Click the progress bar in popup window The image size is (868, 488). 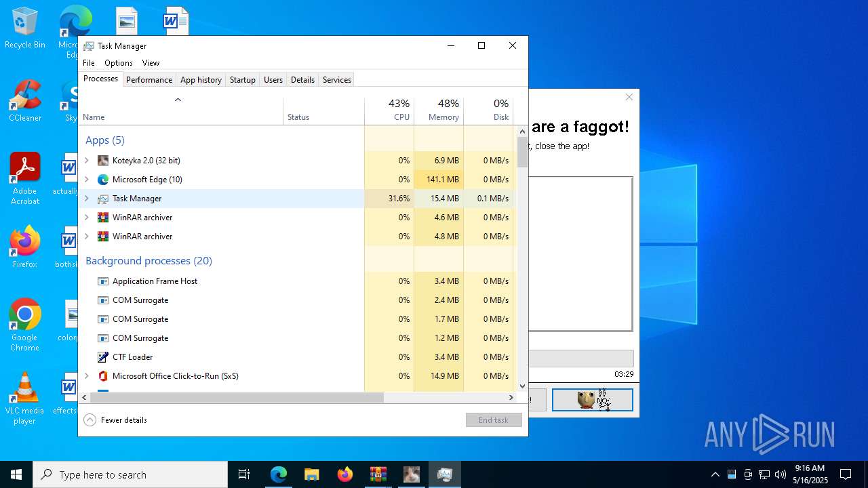[581, 359]
